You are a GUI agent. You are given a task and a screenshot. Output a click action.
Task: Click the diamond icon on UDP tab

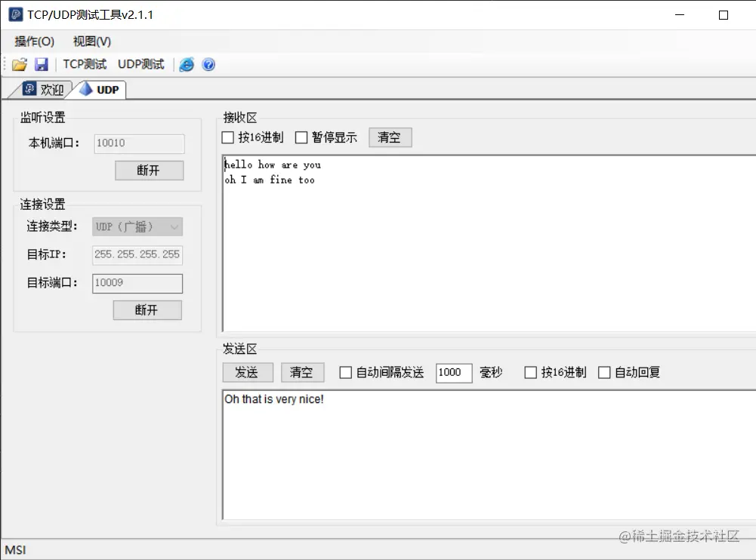point(86,89)
